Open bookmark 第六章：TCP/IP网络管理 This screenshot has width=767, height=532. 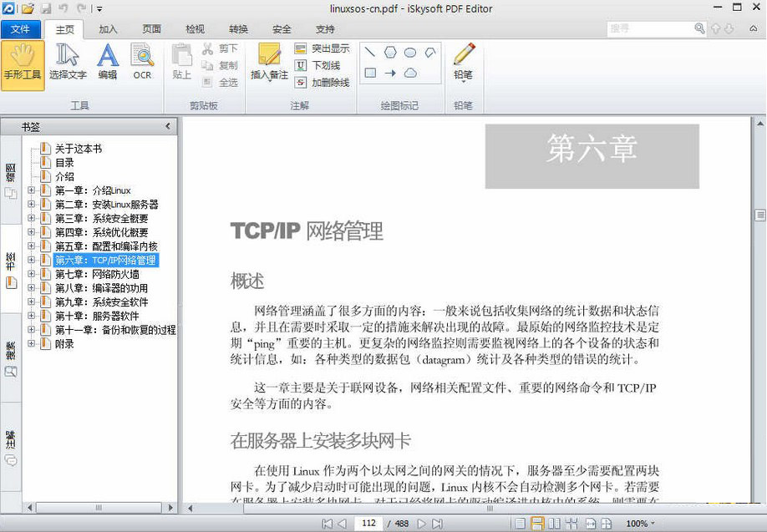[x=105, y=260]
